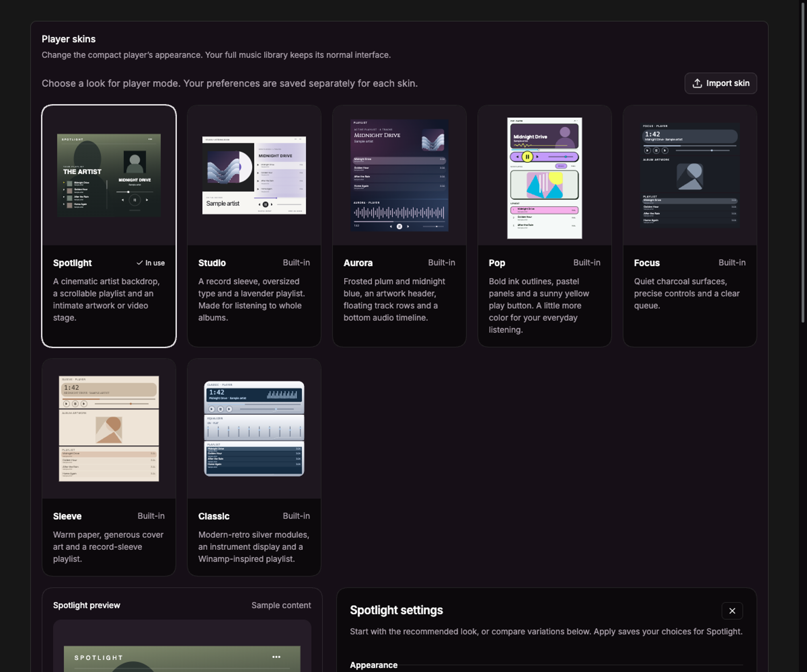This screenshot has width=807, height=672.
Task: Open the three-dot menu in Spotlight preview
Action: tap(276, 657)
